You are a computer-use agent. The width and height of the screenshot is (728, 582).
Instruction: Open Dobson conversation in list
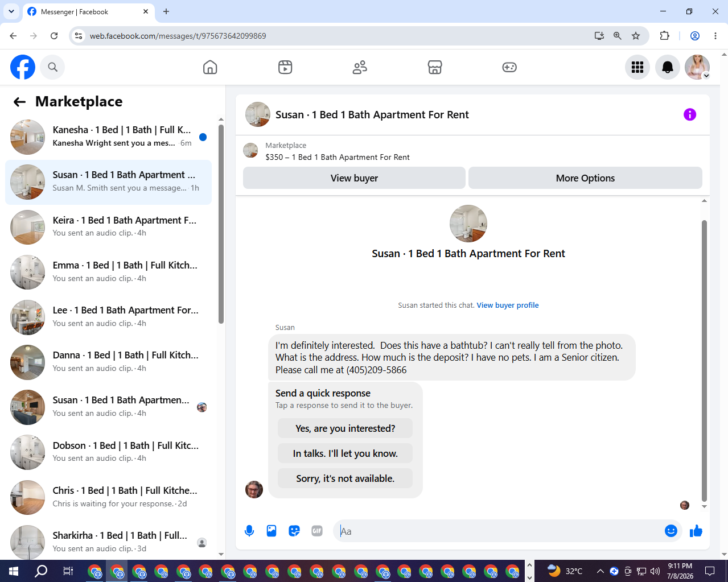click(x=108, y=452)
